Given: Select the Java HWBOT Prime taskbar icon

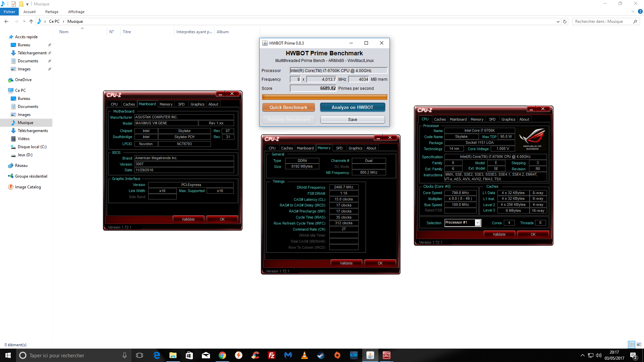Looking at the screenshot, I should point(370,355).
